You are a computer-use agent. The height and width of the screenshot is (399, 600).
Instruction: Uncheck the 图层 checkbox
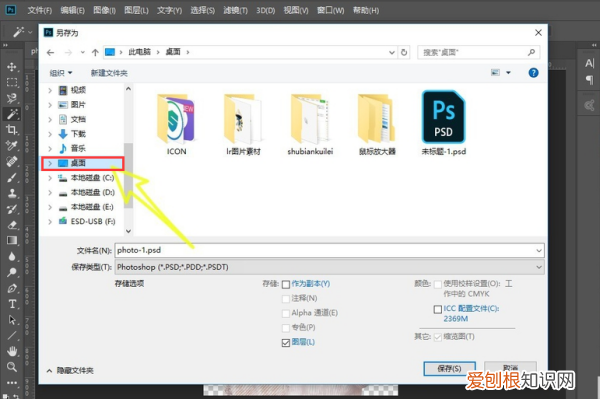[286, 343]
